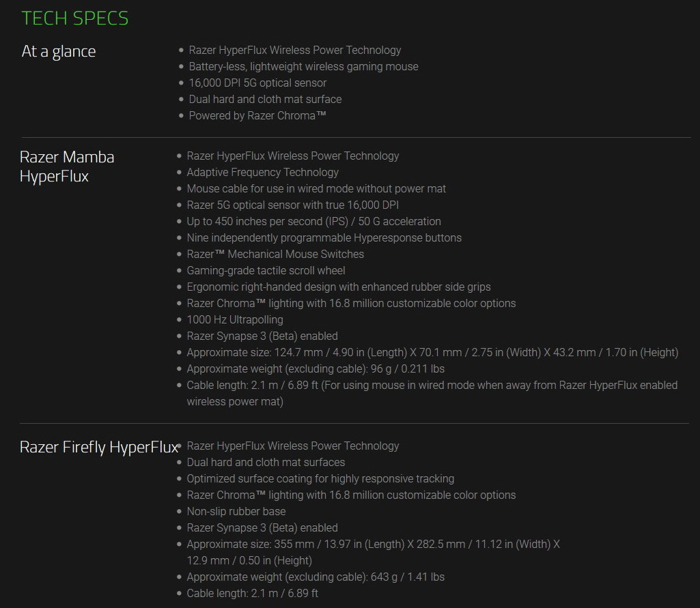Click the Gaming-grade tactile scroll wheel line
This screenshot has width=700, height=608.
[266, 271]
